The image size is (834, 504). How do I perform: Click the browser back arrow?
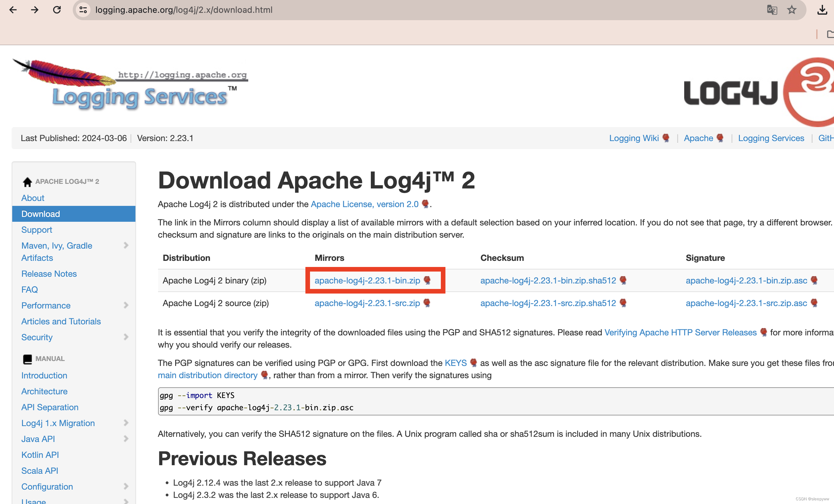click(13, 10)
